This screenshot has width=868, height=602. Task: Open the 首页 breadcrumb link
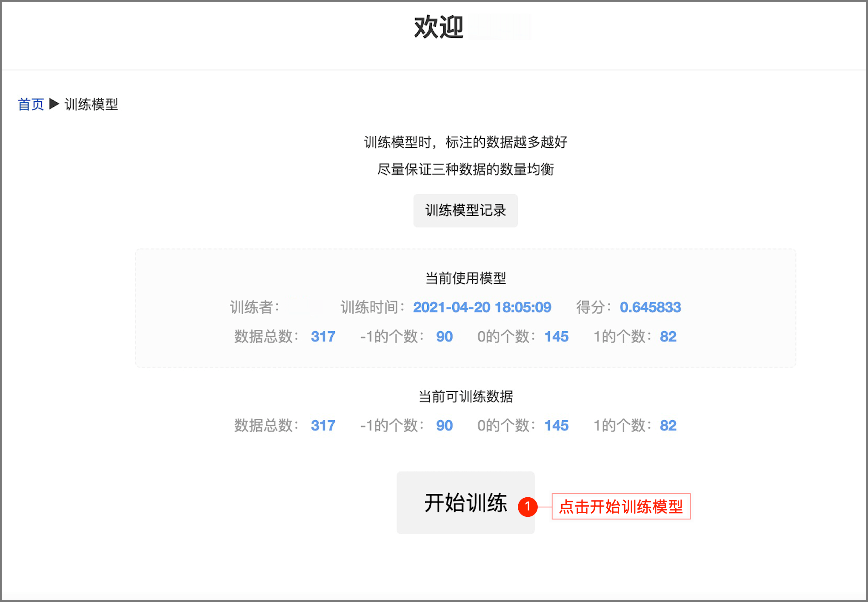click(31, 104)
